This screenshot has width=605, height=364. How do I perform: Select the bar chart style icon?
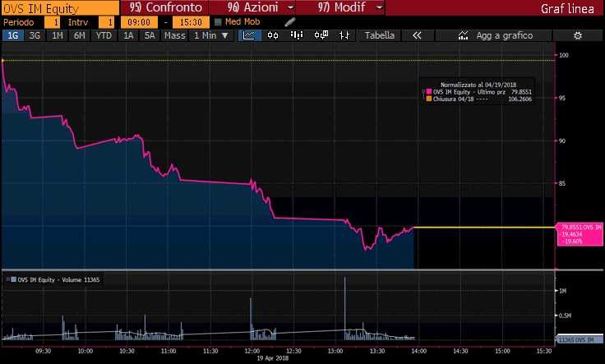pyautogui.click(x=298, y=35)
